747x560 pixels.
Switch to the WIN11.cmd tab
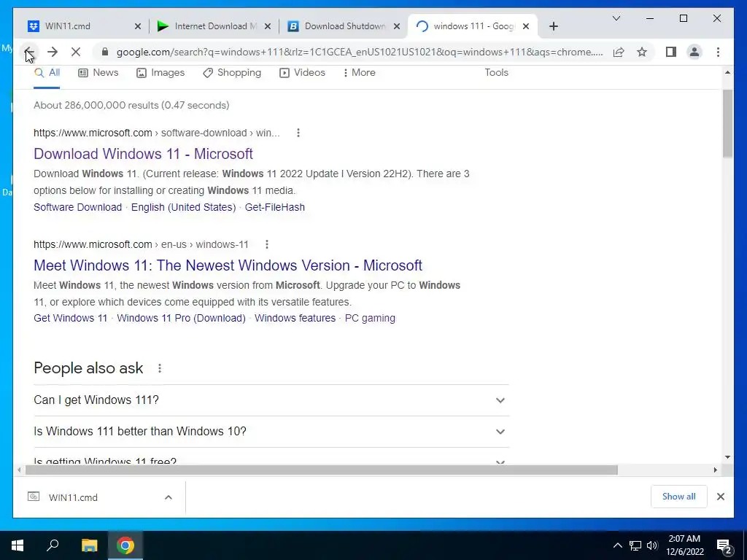coord(84,26)
